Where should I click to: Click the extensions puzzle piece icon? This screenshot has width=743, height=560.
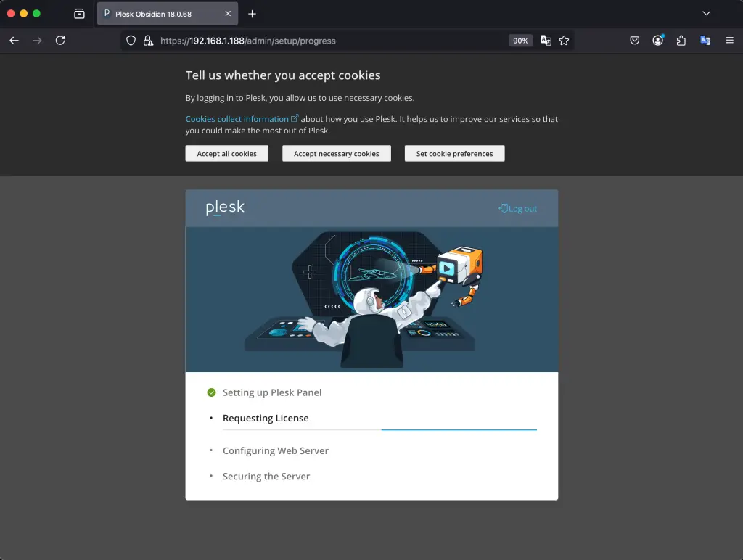point(681,41)
